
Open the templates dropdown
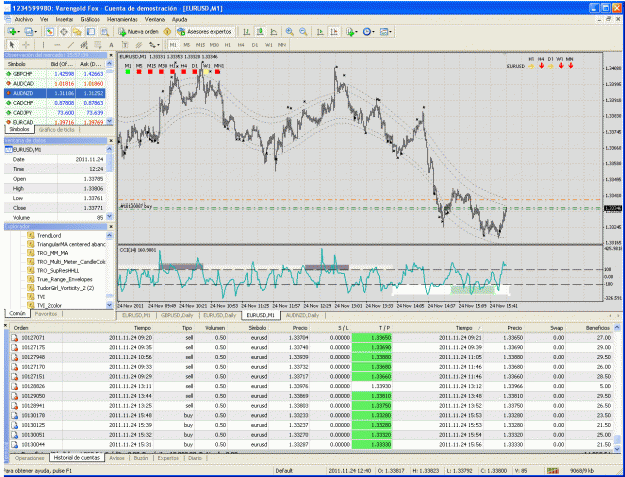[386, 32]
